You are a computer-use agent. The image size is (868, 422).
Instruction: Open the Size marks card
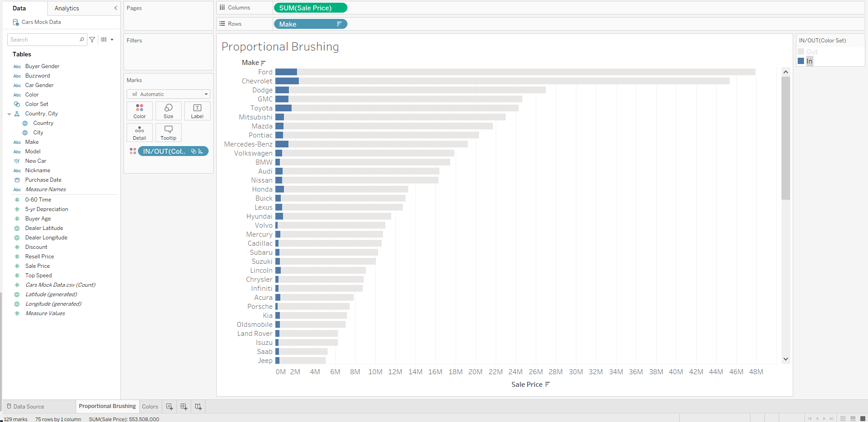[x=169, y=111]
